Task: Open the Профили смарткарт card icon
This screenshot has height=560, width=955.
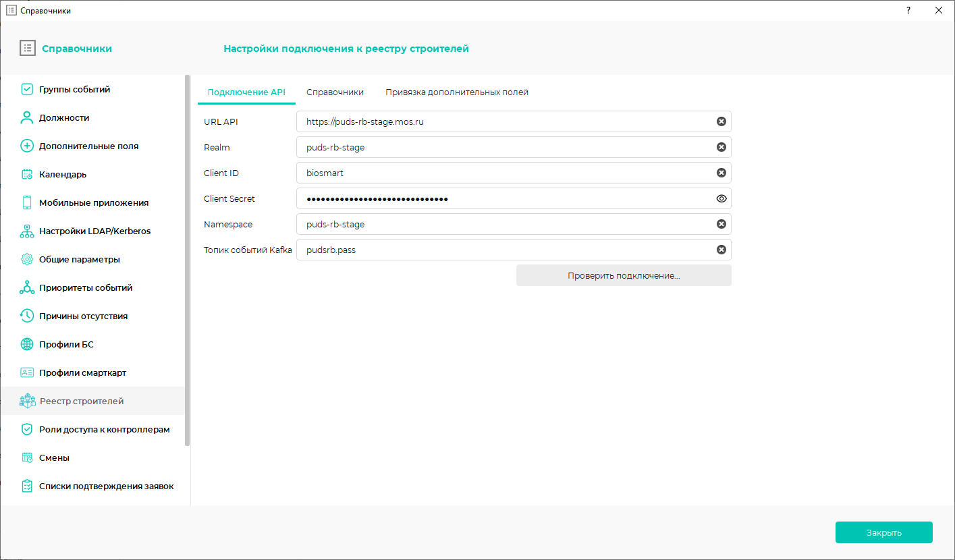Action: (27, 372)
